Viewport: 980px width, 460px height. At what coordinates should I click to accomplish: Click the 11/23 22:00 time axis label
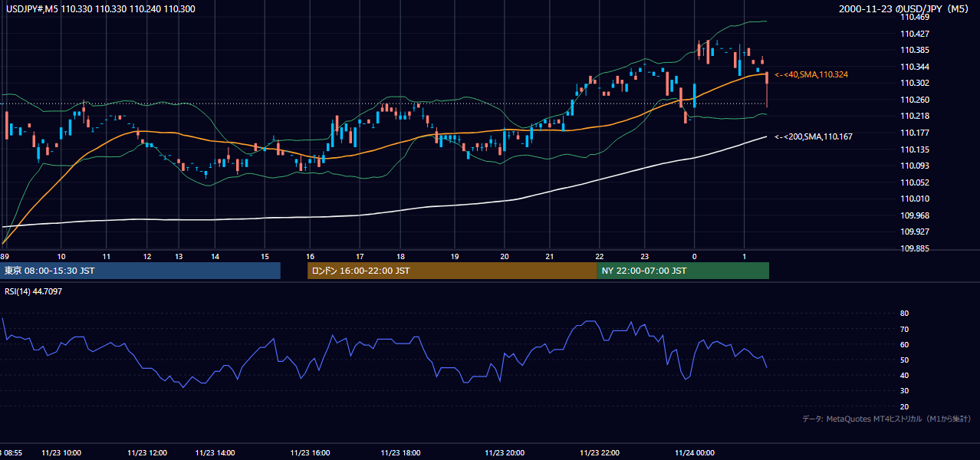pos(600,452)
